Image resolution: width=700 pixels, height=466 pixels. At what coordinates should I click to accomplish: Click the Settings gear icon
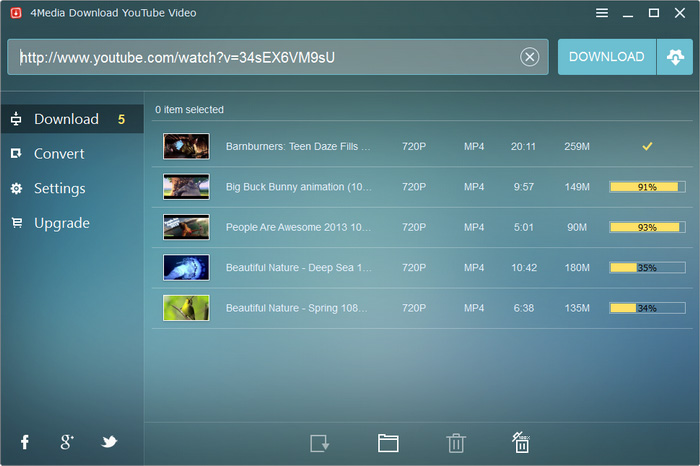pos(17,188)
